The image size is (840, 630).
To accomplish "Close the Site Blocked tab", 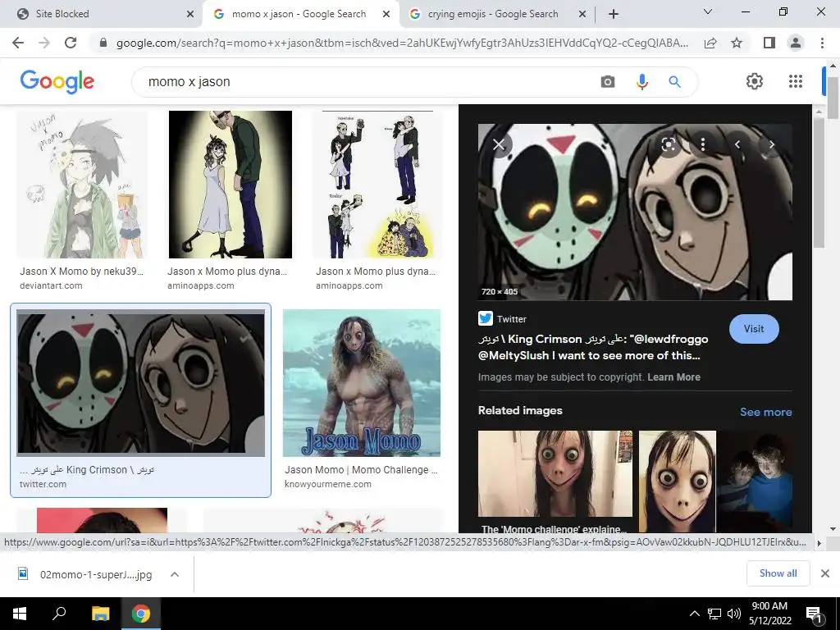I will tap(190, 15).
